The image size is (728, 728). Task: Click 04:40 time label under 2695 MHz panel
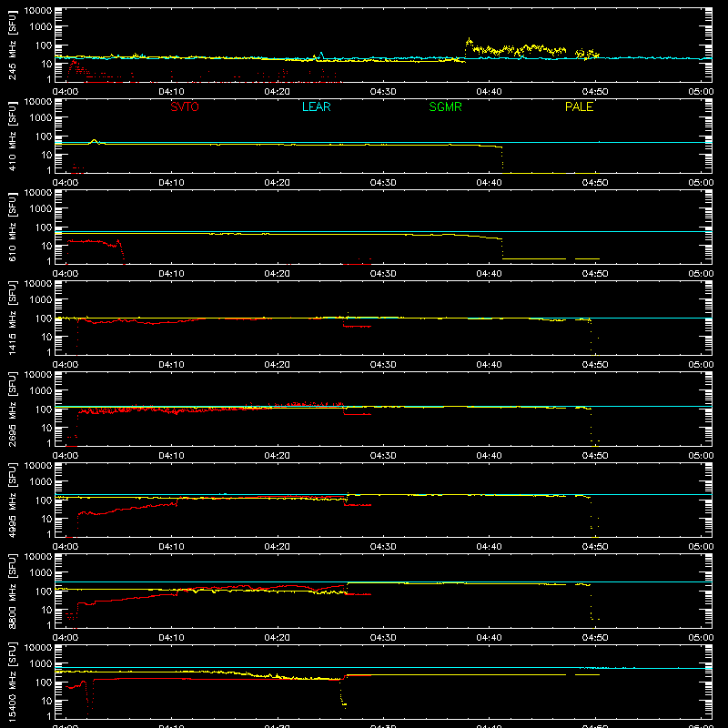(x=489, y=456)
